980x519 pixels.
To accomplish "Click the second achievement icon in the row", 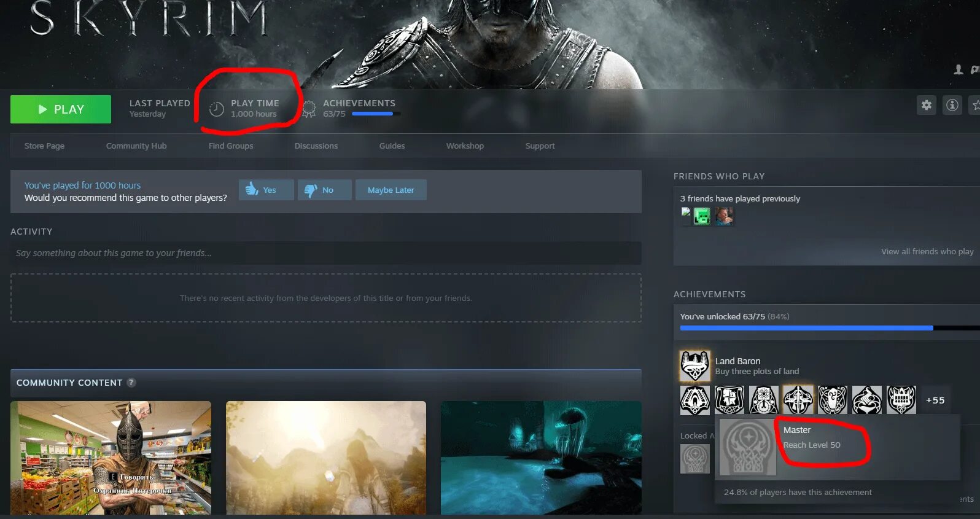I will [729, 400].
